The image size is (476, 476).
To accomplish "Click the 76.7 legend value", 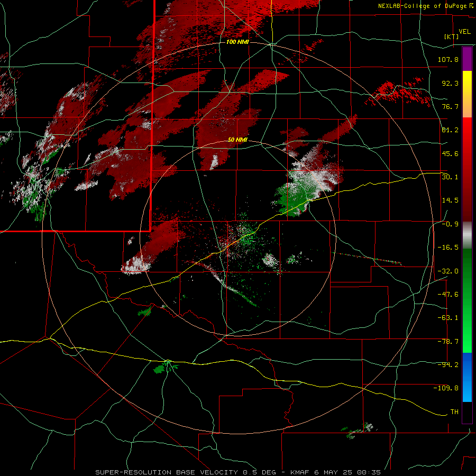I will click(x=450, y=106).
